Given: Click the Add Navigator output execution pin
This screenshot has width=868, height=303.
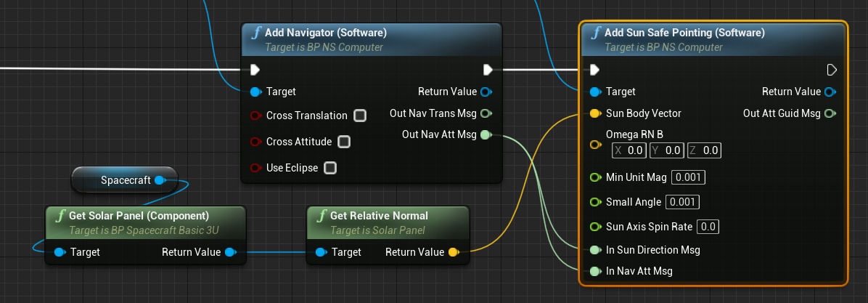Looking at the screenshot, I should 488,70.
